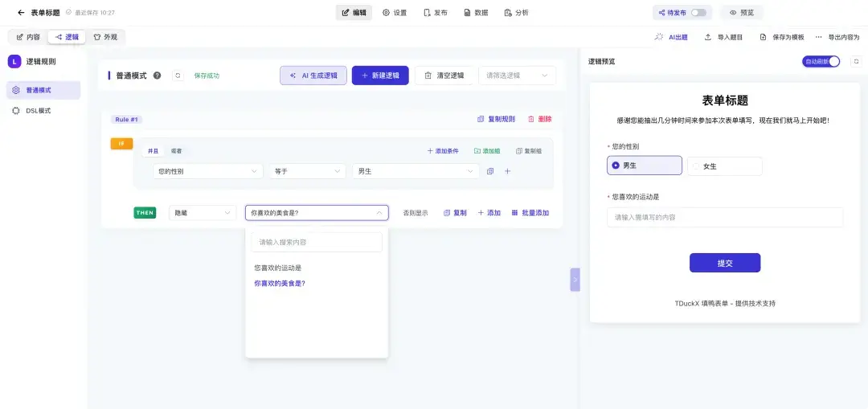Collapse the 你喜欢的美食是? target dropdown
This screenshot has height=409, width=868.
pos(317,212)
